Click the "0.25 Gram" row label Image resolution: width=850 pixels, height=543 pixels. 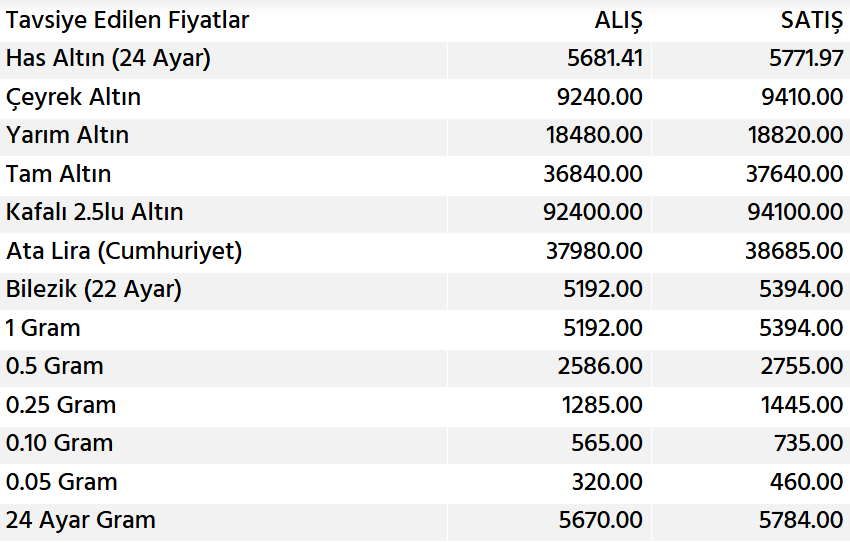61,405
